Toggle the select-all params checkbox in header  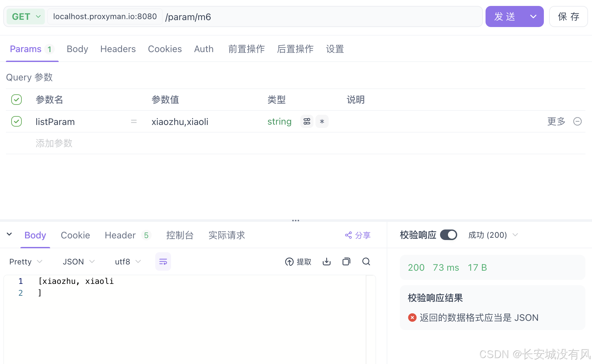click(16, 100)
